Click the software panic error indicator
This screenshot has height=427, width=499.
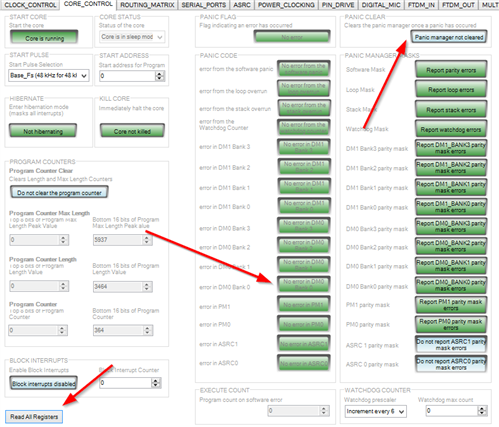coord(304,69)
